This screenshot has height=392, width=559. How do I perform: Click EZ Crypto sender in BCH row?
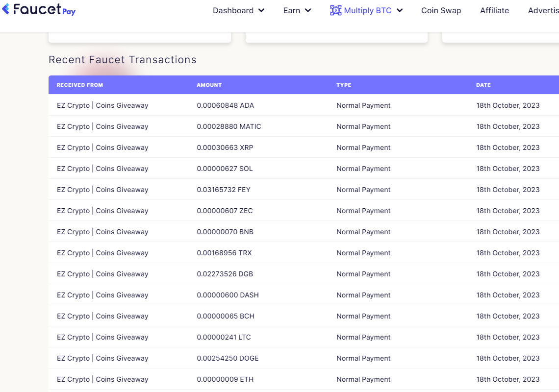pyautogui.click(x=102, y=316)
